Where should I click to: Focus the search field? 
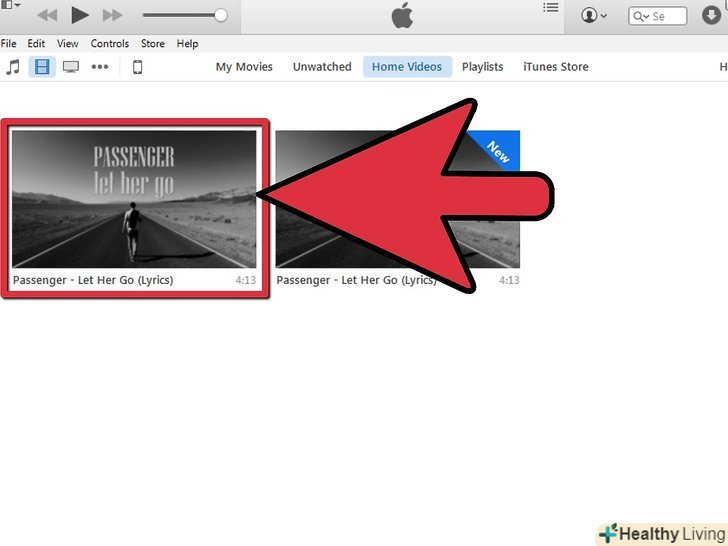point(657,16)
